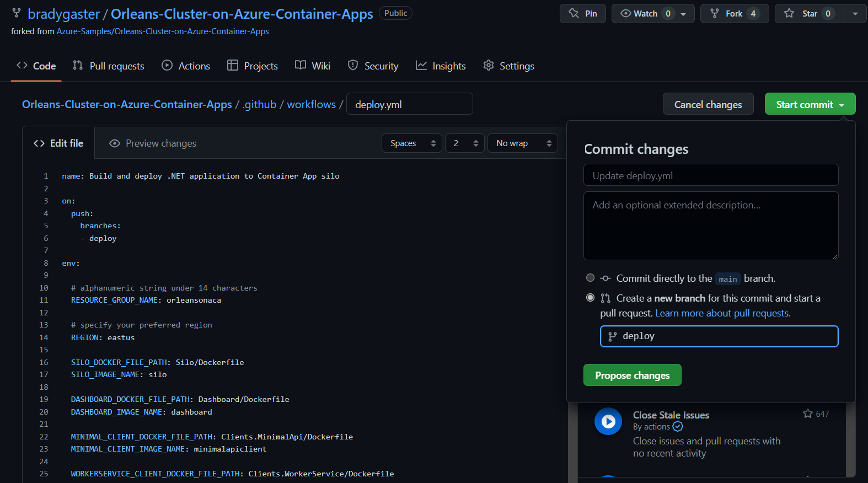Star the Close Stale Issues action
868x483 pixels.
click(x=808, y=414)
